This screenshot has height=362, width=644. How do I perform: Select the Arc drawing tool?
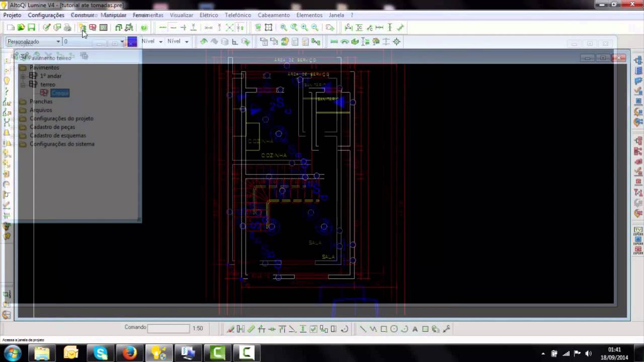(405, 329)
